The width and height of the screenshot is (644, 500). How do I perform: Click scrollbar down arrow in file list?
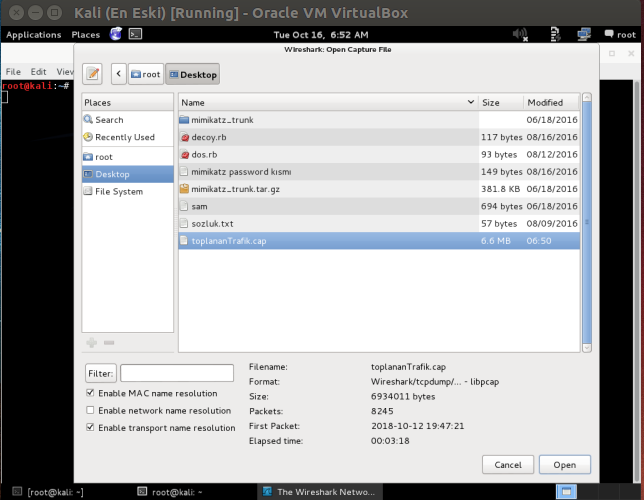coord(587,348)
